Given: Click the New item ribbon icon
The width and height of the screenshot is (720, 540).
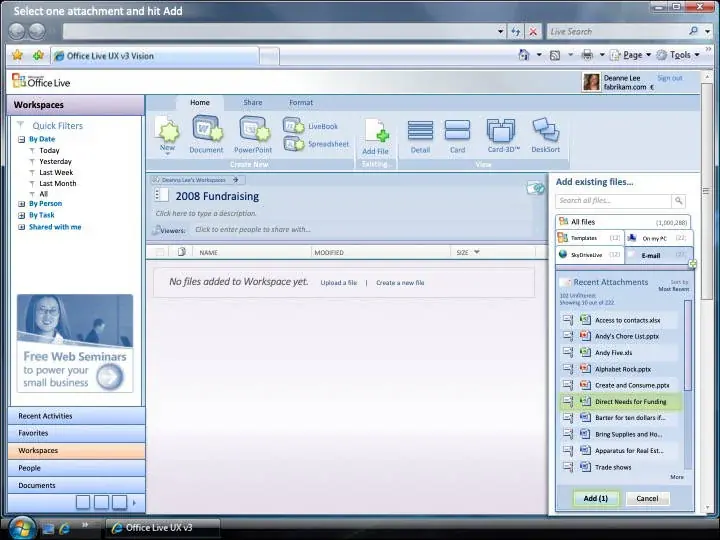Looking at the screenshot, I should coord(167,134).
